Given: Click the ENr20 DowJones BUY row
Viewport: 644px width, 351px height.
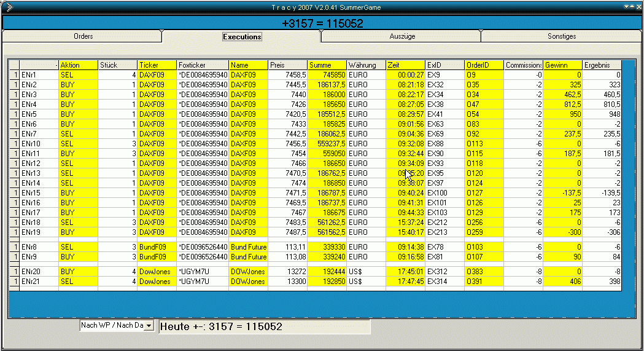Looking at the screenshot, I should [39, 272].
